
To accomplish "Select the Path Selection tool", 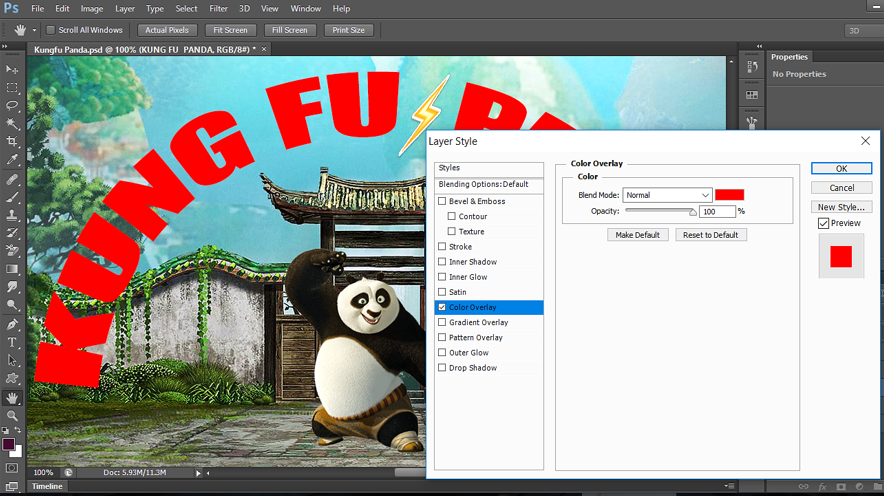I will point(12,360).
